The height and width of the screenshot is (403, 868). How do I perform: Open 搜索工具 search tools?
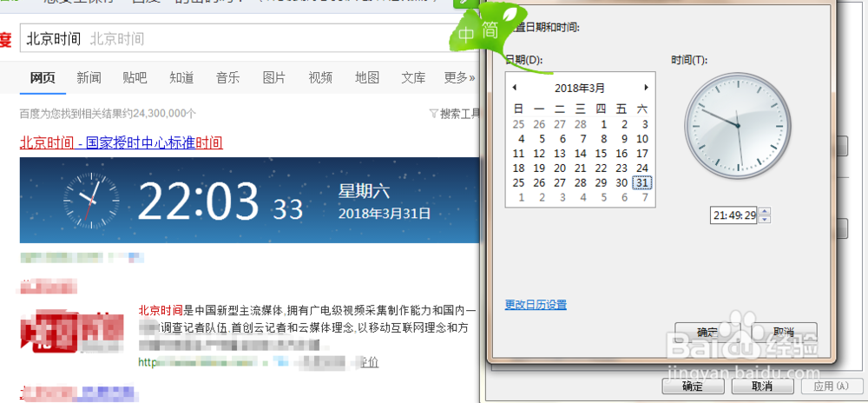[x=460, y=114]
